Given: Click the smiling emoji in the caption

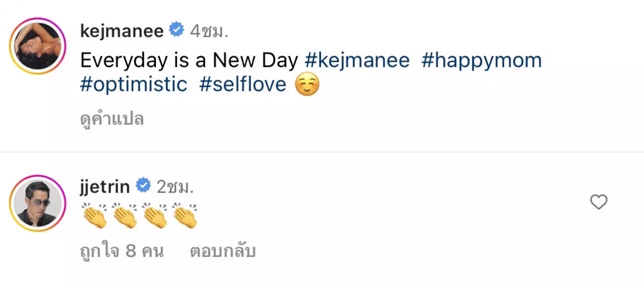Looking at the screenshot, I should pyautogui.click(x=307, y=84).
